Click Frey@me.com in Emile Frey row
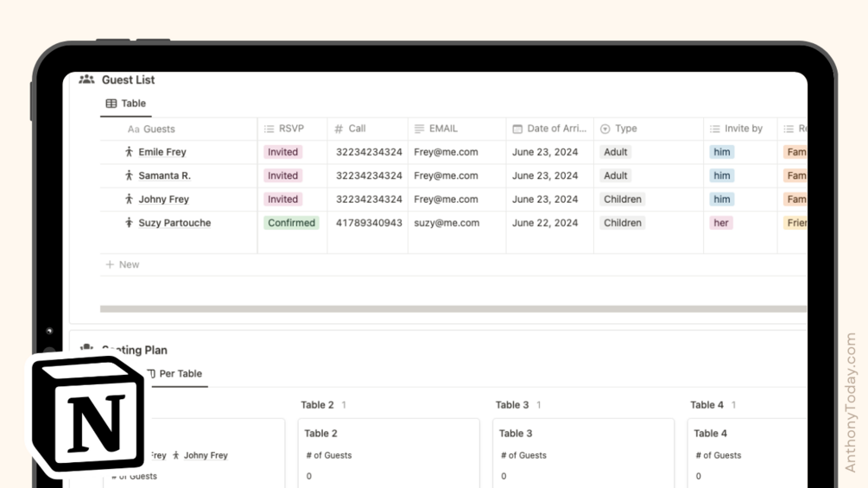Screen dimensions: 868x488 pos(446,152)
